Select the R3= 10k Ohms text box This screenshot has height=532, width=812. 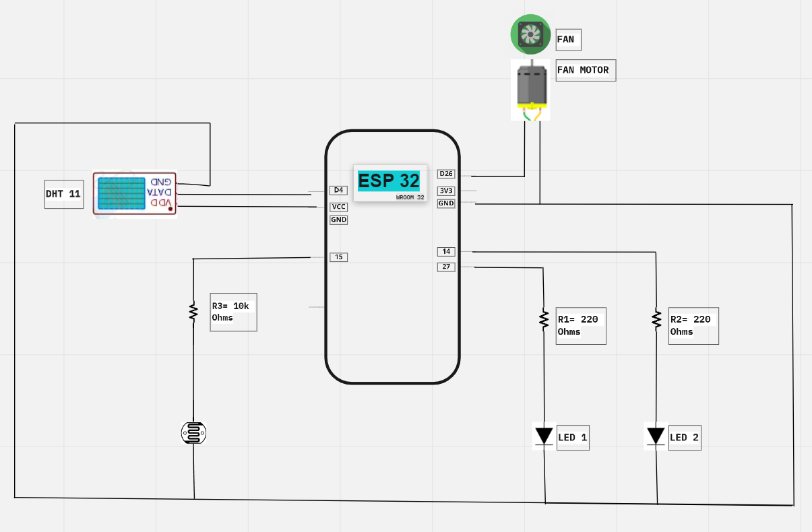(x=233, y=312)
